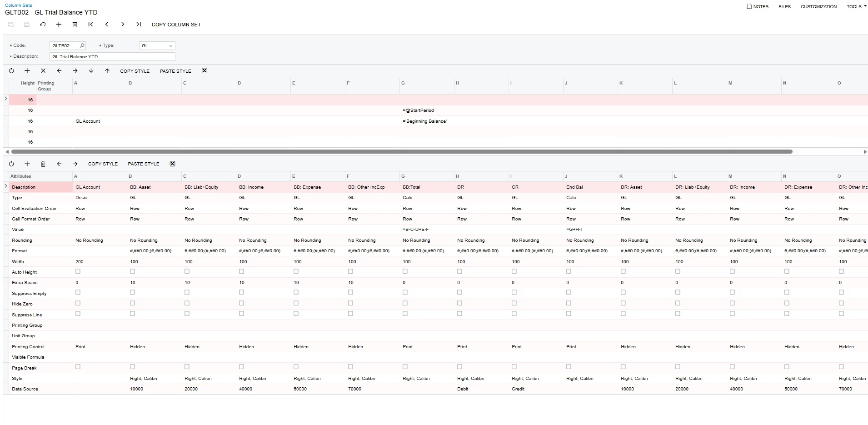868x425 pixels.
Task: Toggle Suppress Empty checkbox for column B
Action: [x=132, y=293]
